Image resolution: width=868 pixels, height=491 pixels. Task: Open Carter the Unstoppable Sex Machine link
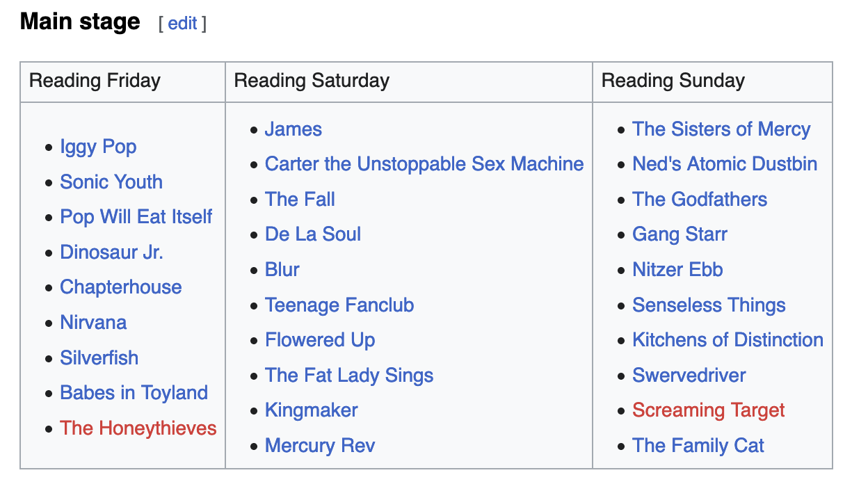tap(424, 164)
